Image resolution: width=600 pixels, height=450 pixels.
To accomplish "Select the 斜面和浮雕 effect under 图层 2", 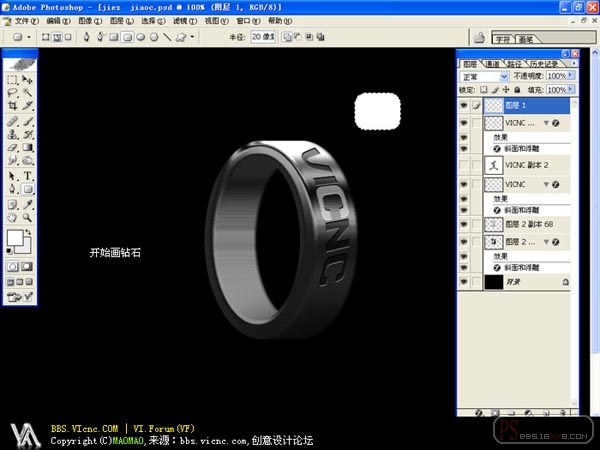I will click(521, 267).
